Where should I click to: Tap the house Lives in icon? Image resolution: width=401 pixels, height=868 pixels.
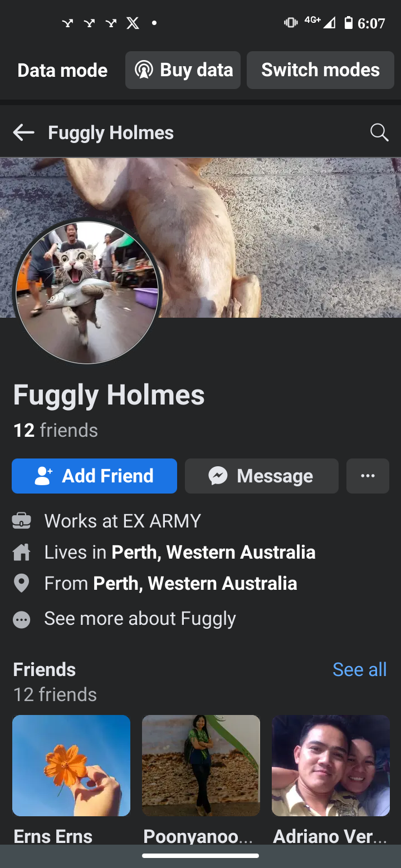click(21, 553)
